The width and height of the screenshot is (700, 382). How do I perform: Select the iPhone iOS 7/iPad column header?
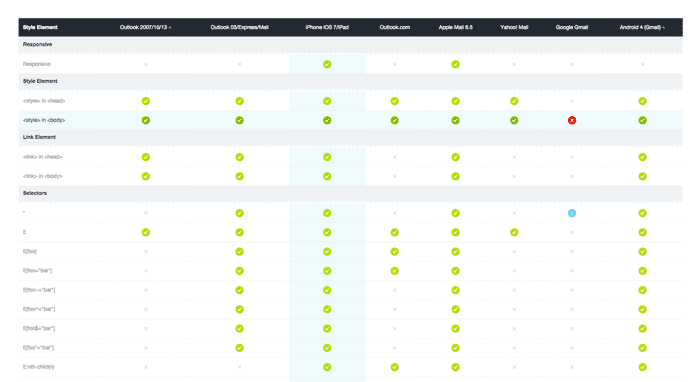[x=327, y=27]
